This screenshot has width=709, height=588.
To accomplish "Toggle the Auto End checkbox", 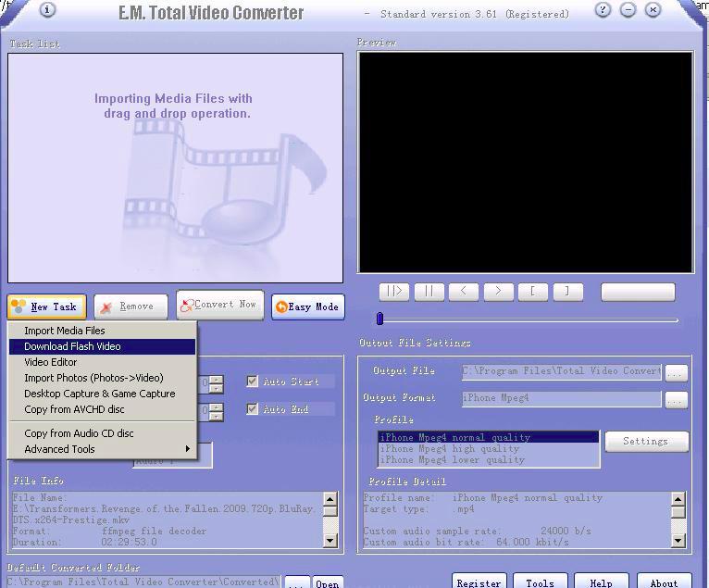I will (x=252, y=409).
